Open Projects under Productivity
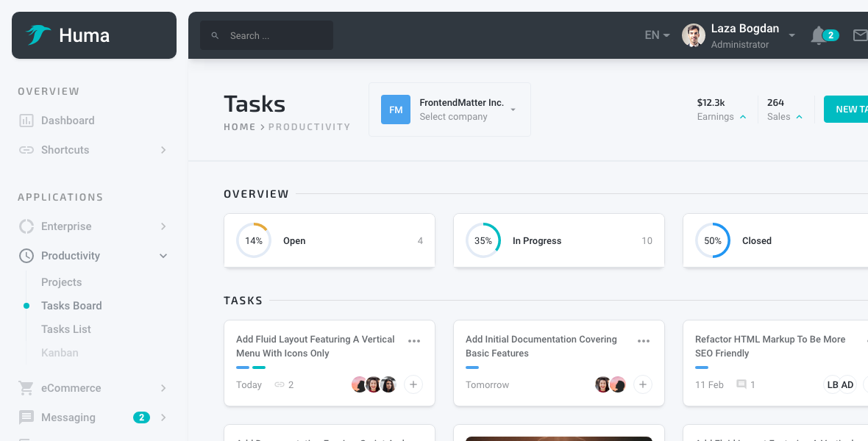Image resolution: width=868 pixels, height=441 pixels. pyautogui.click(x=62, y=282)
